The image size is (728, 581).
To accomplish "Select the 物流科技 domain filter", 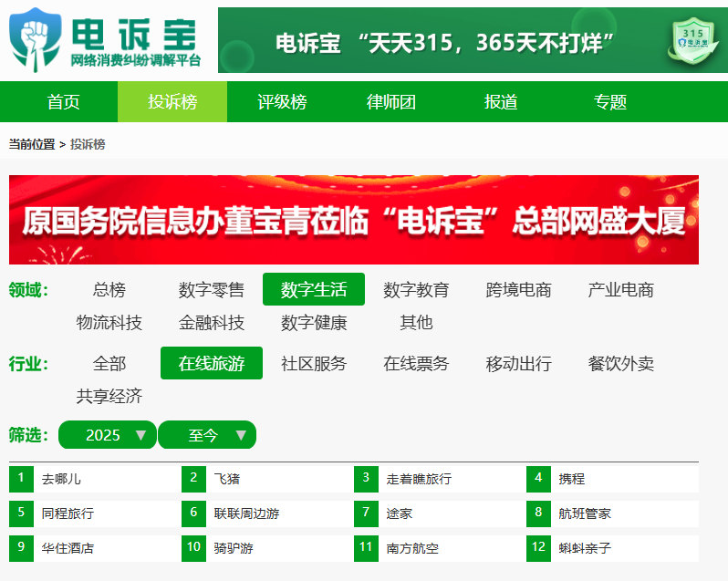I will (x=109, y=322).
